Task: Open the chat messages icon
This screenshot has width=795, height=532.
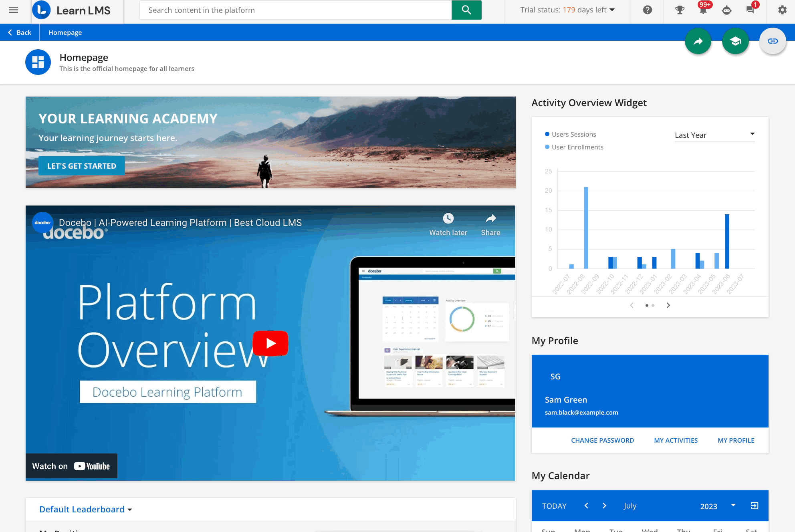Action: 750,10
